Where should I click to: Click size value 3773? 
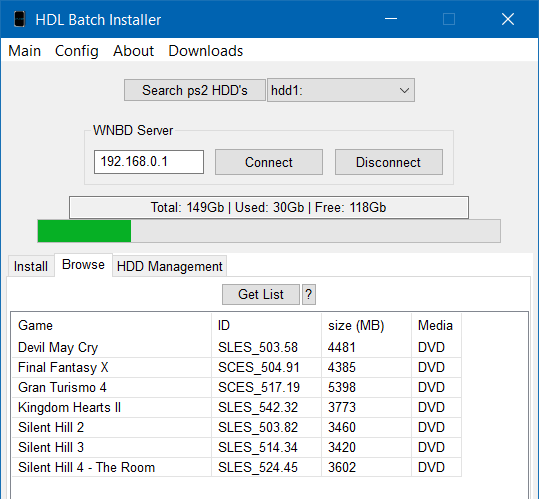tap(342, 407)
